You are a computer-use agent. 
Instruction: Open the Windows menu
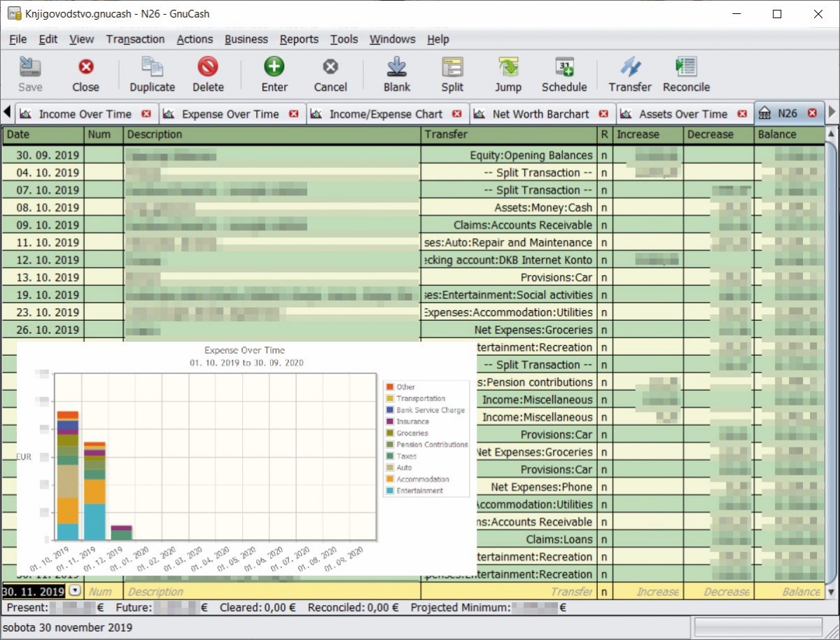point(393,39)
